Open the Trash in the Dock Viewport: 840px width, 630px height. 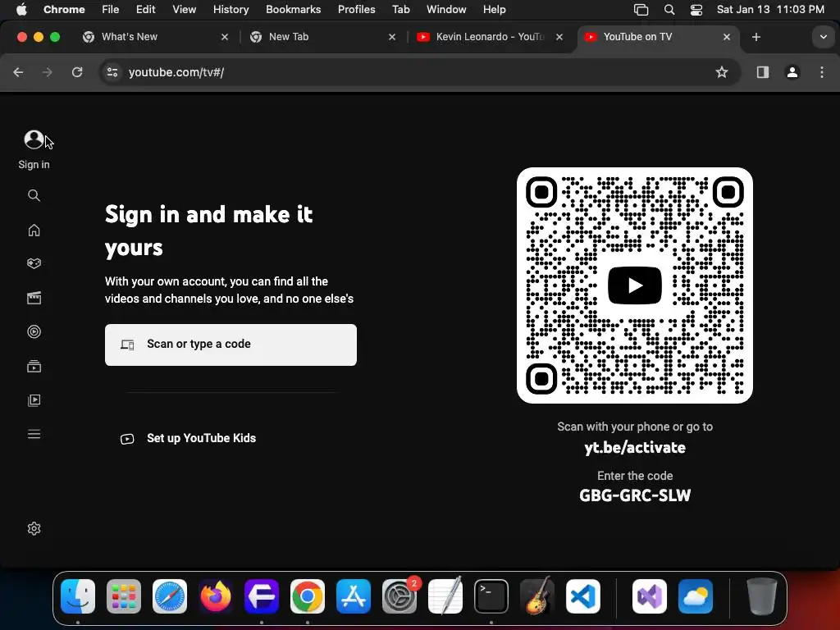click(x=762, y=596)
